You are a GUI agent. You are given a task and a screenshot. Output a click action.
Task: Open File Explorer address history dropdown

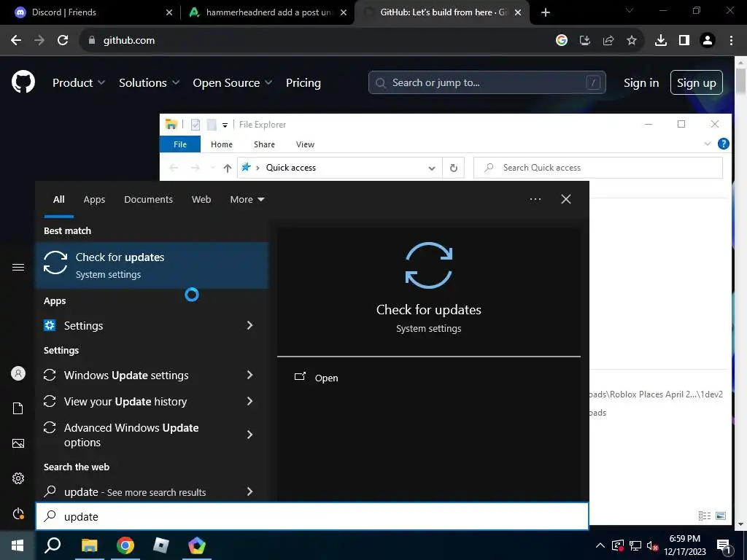click(x=432, y=168)
